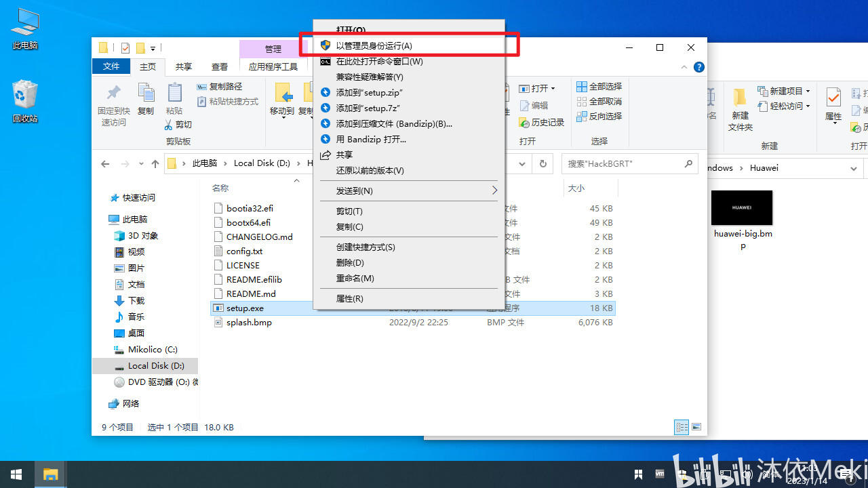Select the bootx64.efi file

coord(248,222)
